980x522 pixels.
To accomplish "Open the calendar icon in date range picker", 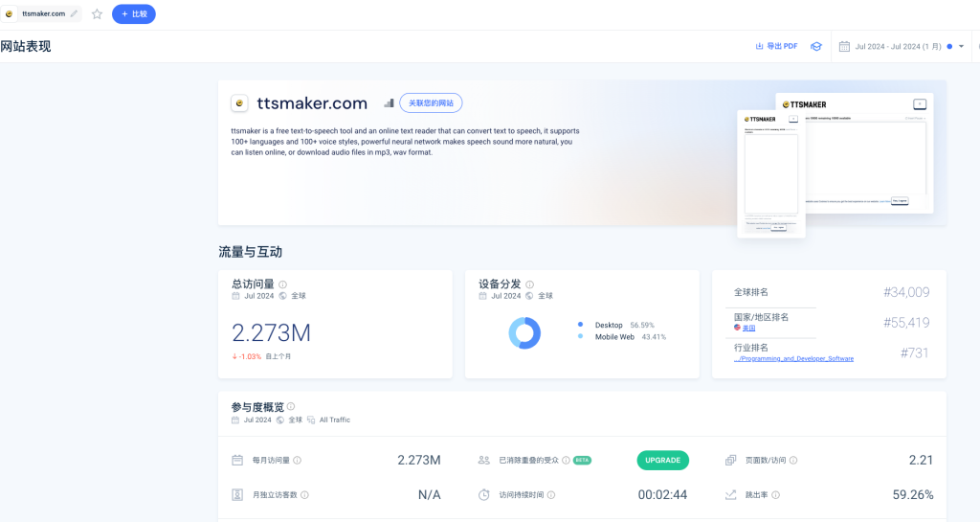I will tap(844, 46).
